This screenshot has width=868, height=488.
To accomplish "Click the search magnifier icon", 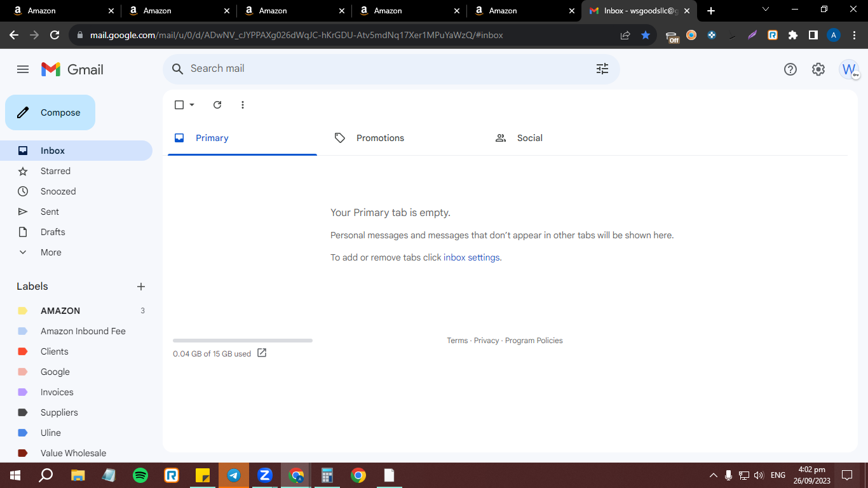I will pos(178,69).
